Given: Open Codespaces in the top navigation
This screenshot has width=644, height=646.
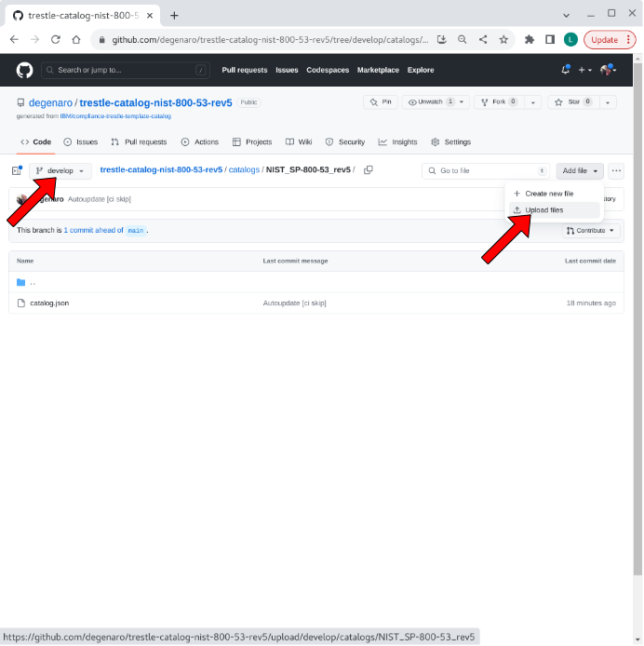Looking at the screenshot, I should point(328,70).
